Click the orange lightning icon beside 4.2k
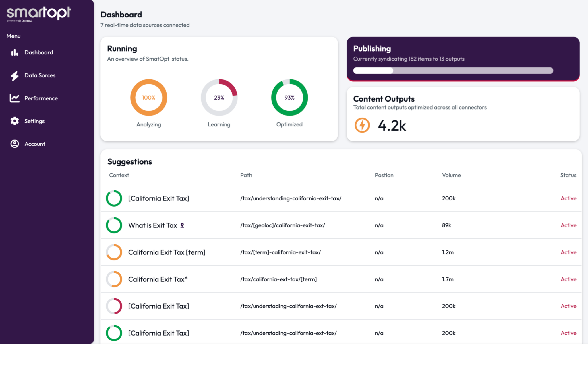 (362, 125)
